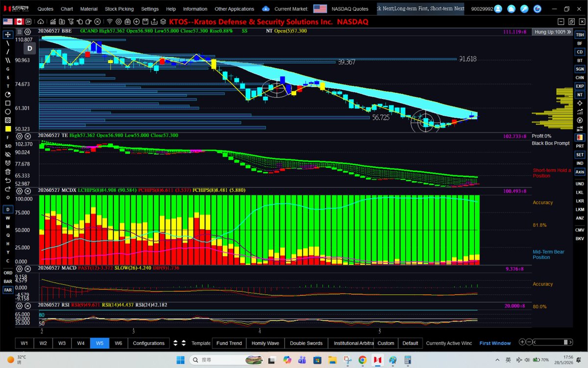Switch to weekly period W button
588x368 pixels.
click(x=8, y=218)
